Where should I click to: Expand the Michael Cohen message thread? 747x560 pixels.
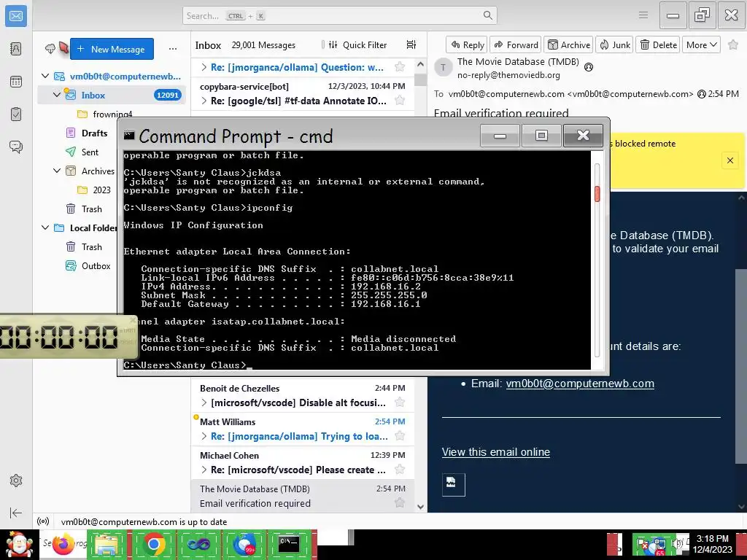(x=204, y=470)
